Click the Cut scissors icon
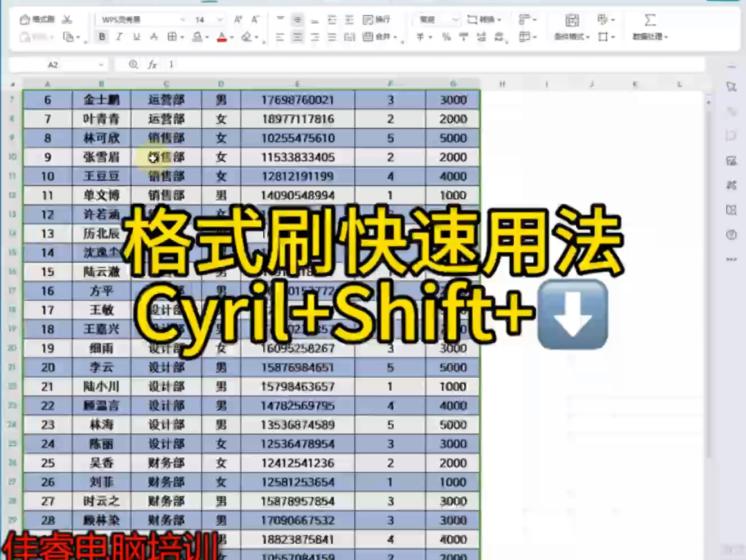746x560 pixels. [68, 20]
